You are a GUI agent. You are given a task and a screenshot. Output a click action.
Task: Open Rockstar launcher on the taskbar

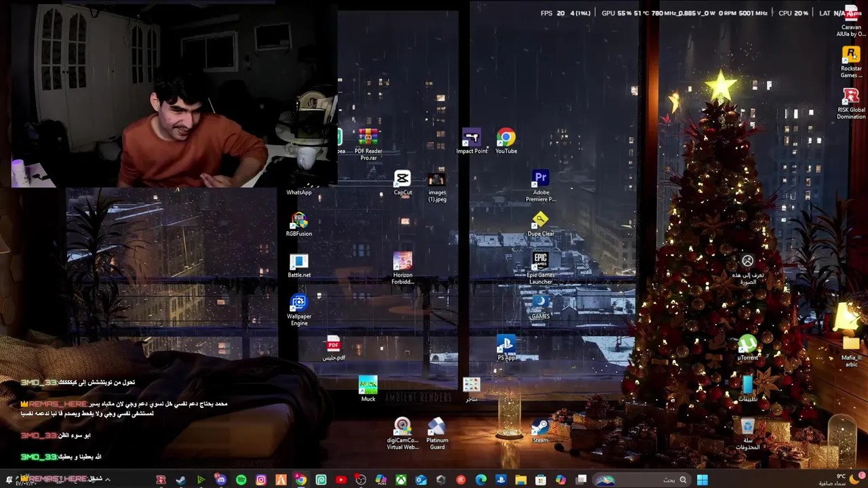[161, 480]
